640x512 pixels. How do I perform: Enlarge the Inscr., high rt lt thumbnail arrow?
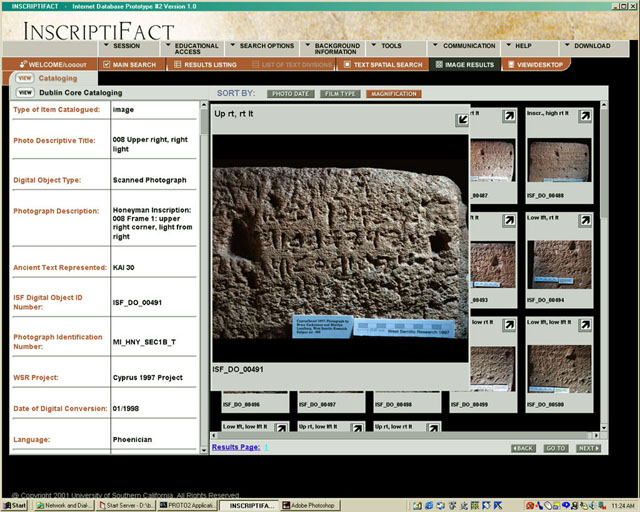585,116
